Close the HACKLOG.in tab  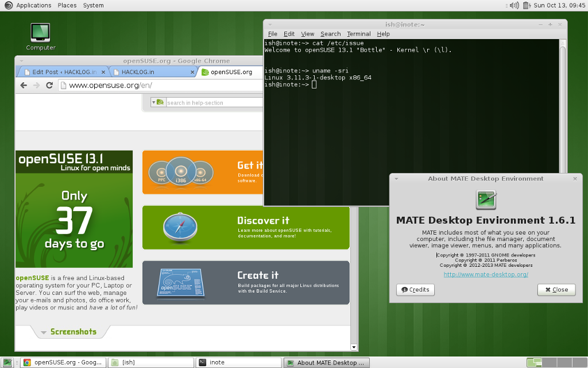(192, 72)
